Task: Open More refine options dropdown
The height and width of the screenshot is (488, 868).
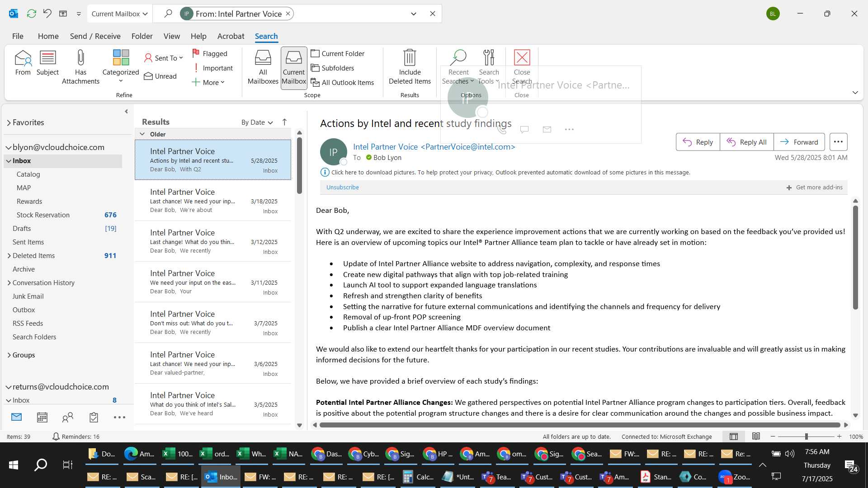Action: click(x=208, y=82)
